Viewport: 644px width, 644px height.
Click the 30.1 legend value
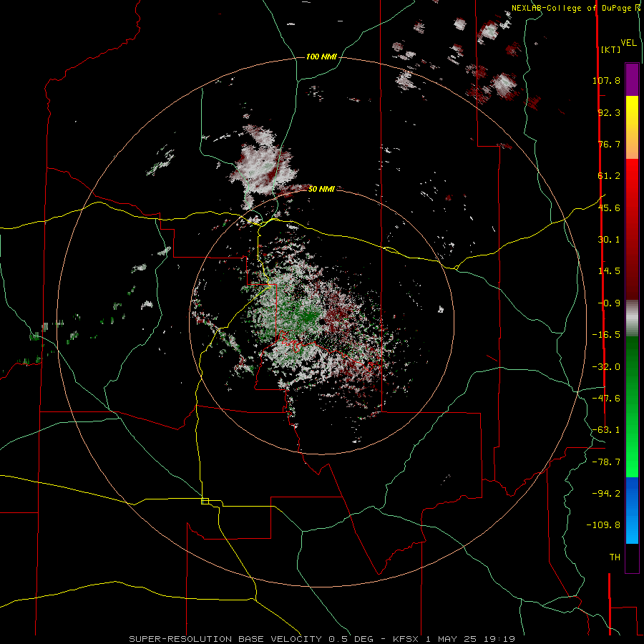[x=609, y=240]
